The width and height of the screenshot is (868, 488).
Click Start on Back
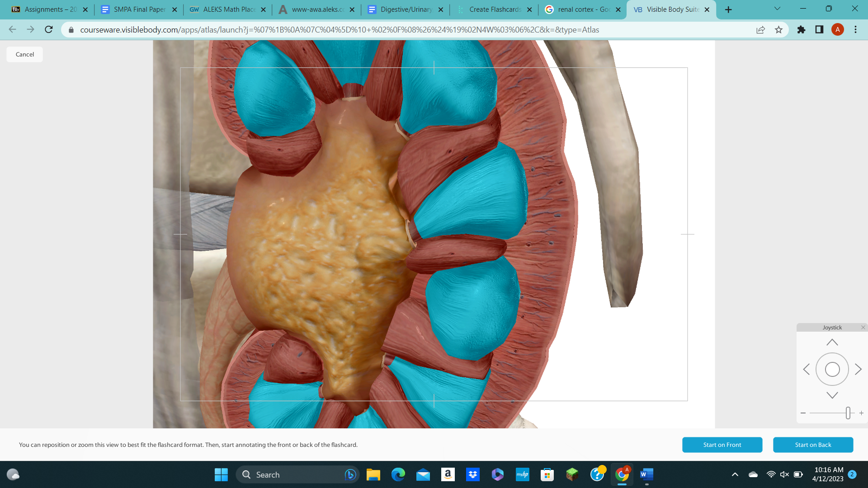click(x=813, y=445)
